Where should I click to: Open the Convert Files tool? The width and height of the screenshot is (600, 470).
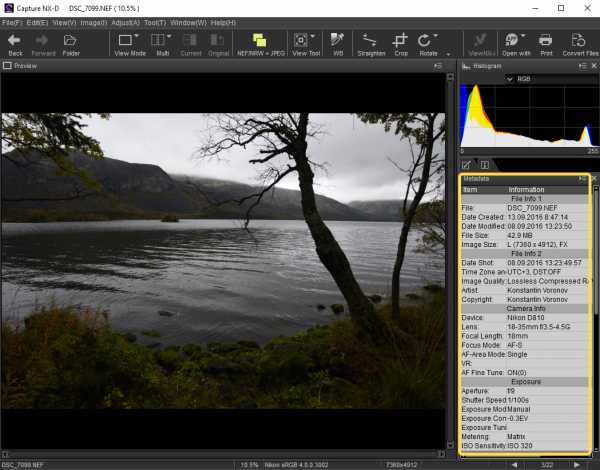[x=580, y=43]
